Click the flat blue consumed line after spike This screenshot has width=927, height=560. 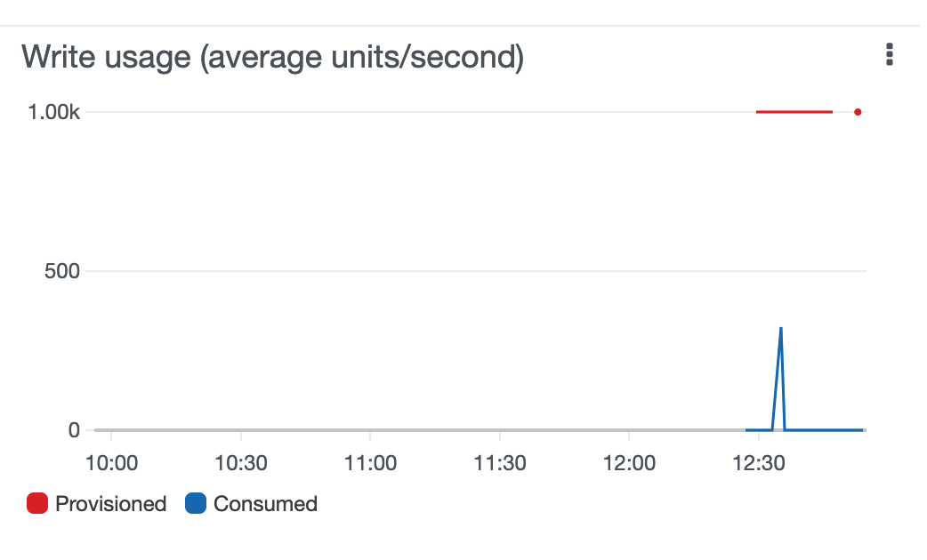(x=824, y=430)
